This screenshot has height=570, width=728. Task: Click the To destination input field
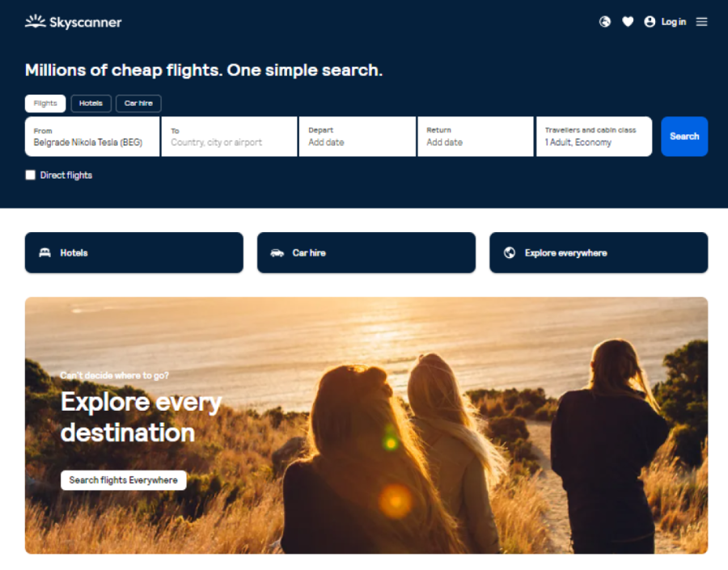[230, 137]
